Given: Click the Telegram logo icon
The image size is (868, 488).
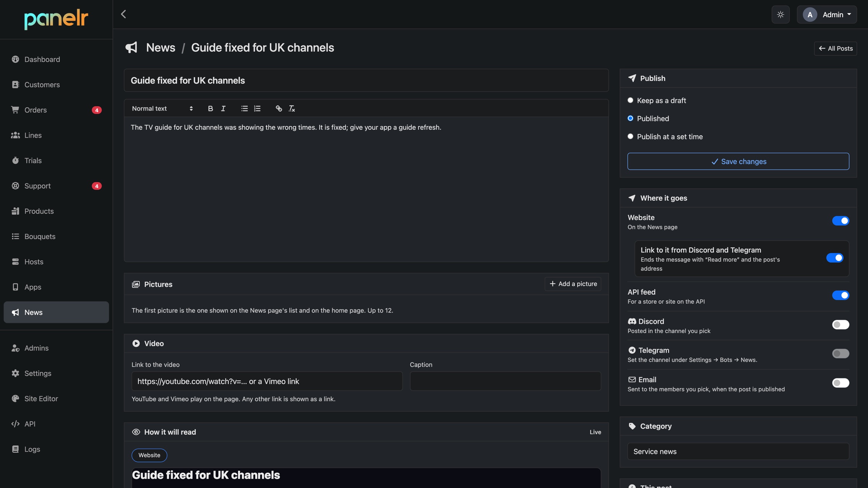Looking at the screenshot, I should click(632, 350).
